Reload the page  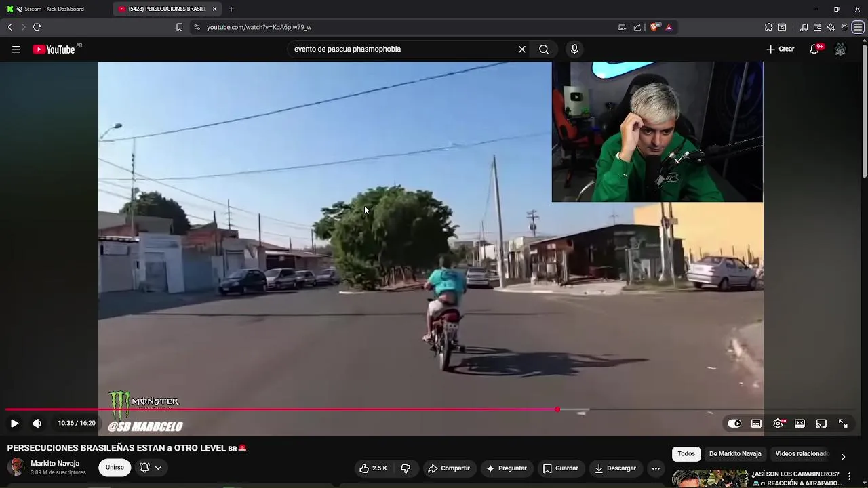tap(37, 27)
